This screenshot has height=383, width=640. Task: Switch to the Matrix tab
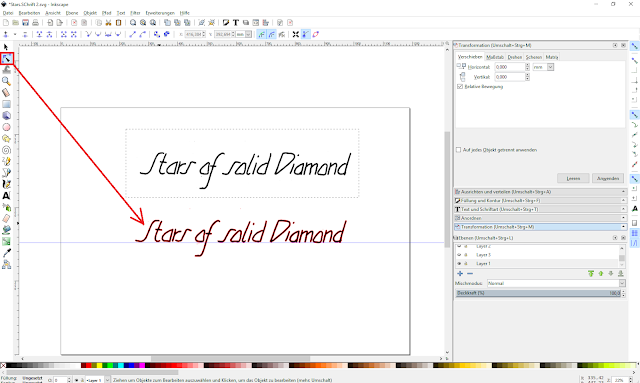[x=551, y=57]
